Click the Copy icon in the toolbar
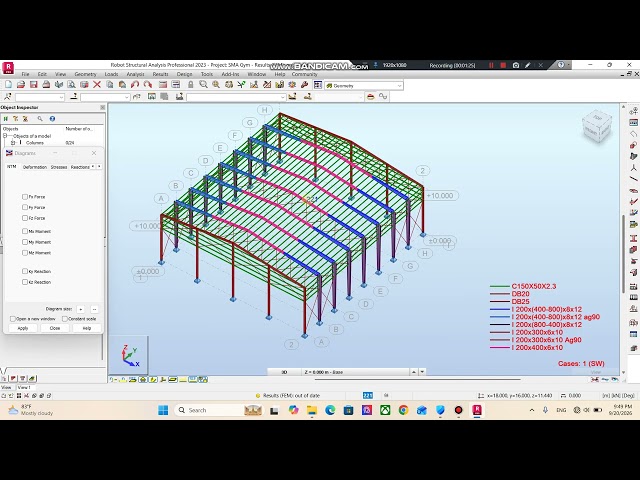 click(x=109, y=84)
